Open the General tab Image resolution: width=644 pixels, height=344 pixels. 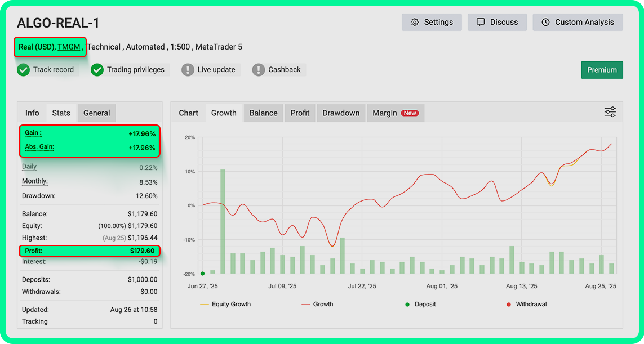pyautogui.click(x=96, y=113)
